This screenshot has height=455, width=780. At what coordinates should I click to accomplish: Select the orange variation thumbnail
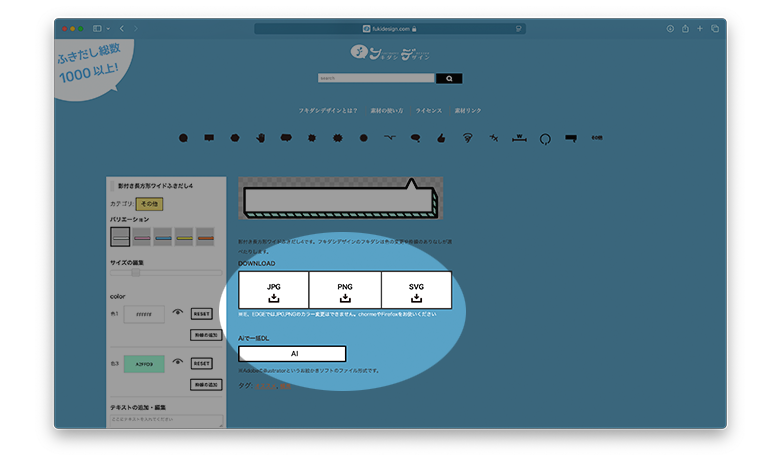point(205,237)
